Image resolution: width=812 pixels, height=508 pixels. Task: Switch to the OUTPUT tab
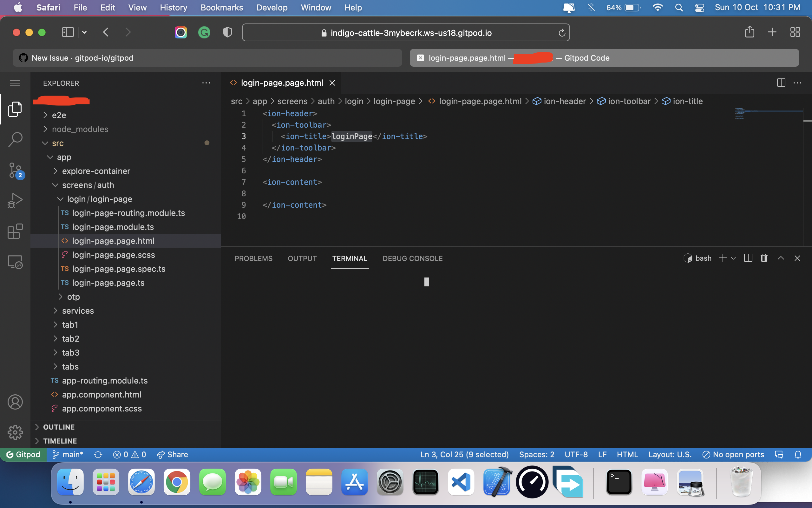pyautogui.click(x=302, y=258)
